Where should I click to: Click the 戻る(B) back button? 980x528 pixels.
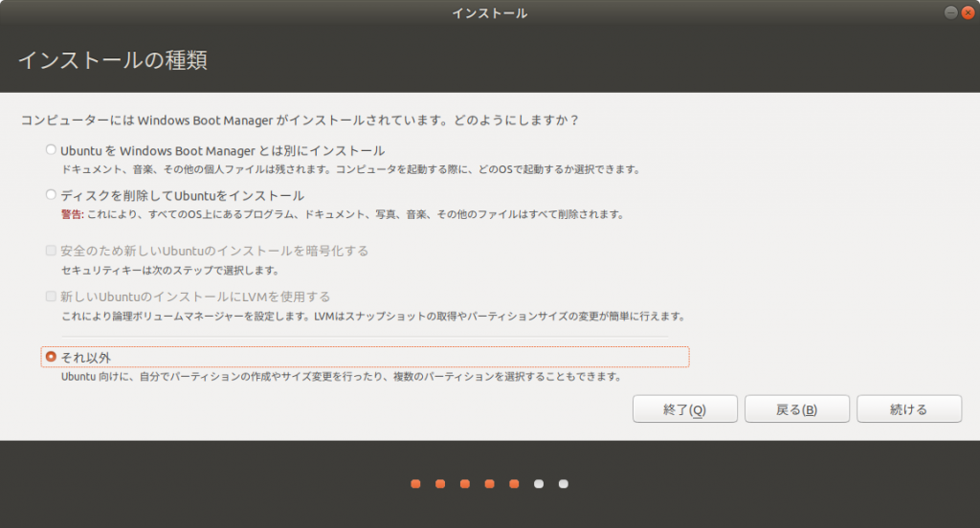[x=796, y=409]
